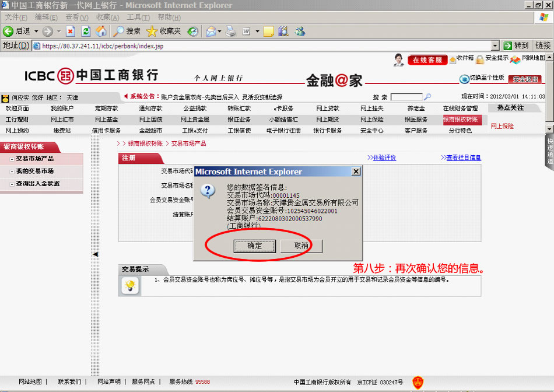This screenshot has width=554, height=392.
Task: Click the red shield badge in the footer
Action: click(418, 382)
